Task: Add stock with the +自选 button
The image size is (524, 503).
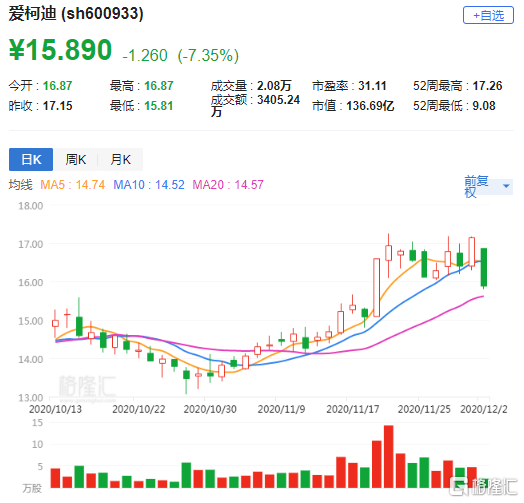Action: tap(488, 15)
